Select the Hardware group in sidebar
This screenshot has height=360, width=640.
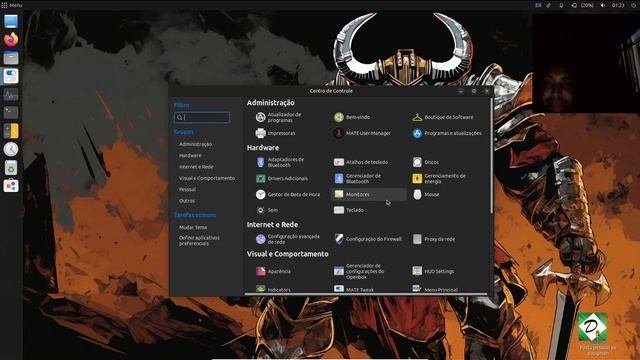coord(190,156)
